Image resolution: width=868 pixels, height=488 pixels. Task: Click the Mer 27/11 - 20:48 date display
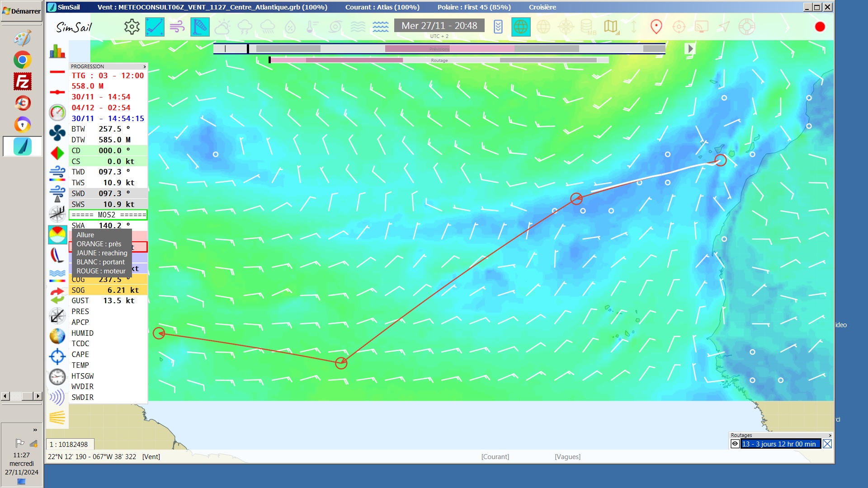click(x=439, y=26)
